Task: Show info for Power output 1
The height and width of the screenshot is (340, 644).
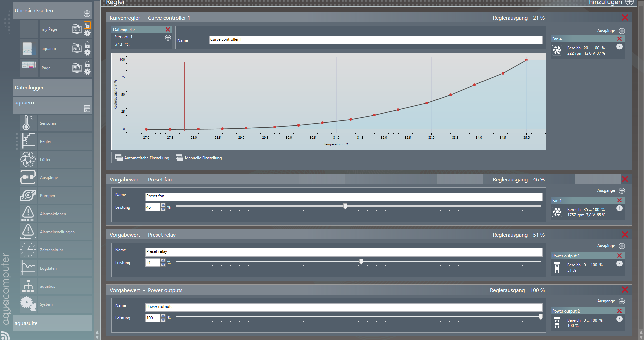Action: point(619,264)
